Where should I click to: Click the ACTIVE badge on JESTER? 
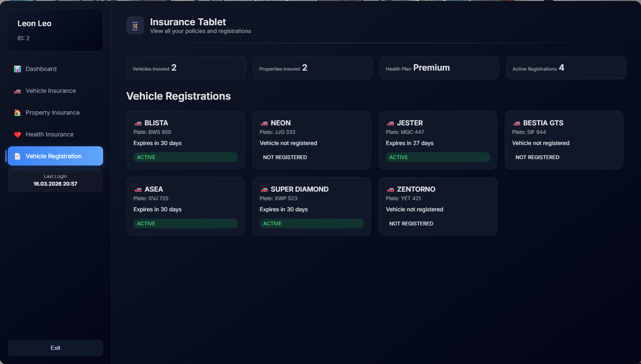[x=438, y=157]
